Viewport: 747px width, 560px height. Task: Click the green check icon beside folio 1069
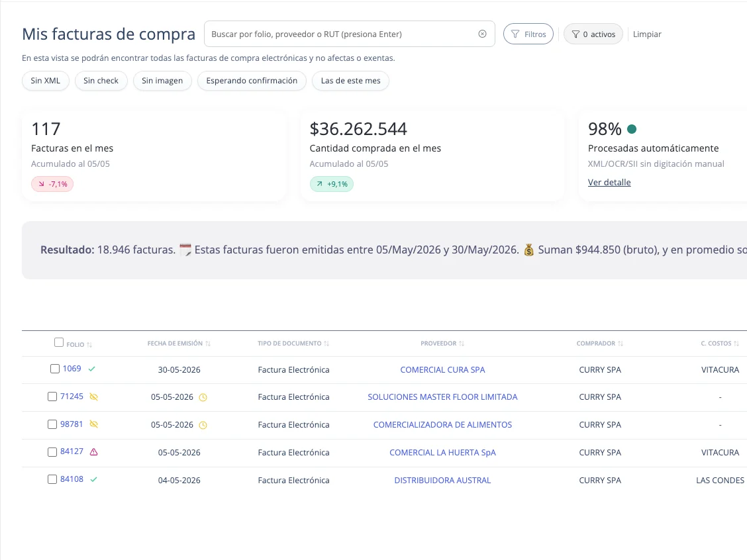[92, 369]
